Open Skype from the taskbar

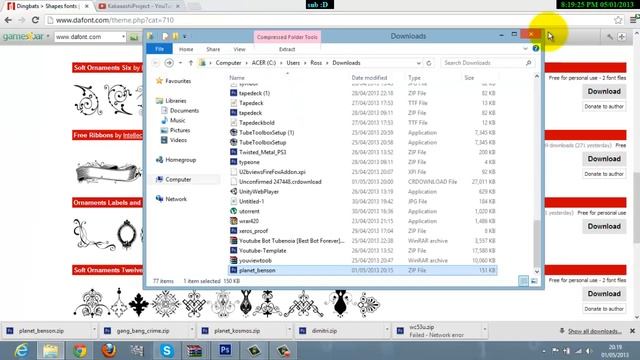pos(167,351)
